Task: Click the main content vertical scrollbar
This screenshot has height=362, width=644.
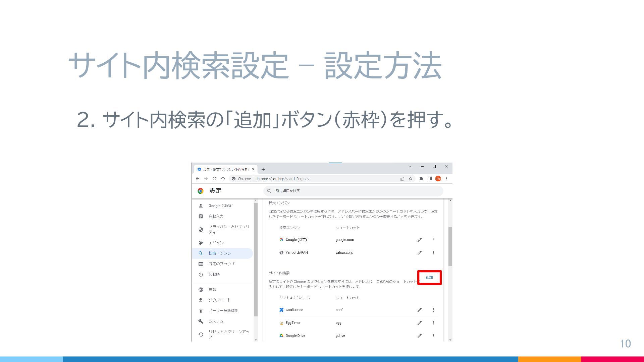Action: pos(450,246)
